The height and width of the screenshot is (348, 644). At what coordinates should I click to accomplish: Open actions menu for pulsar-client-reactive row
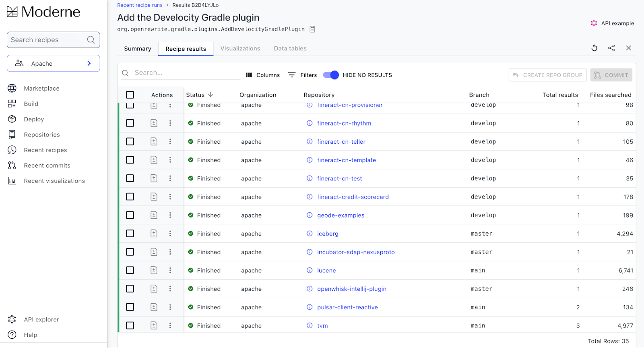click(x=170, y=307)
